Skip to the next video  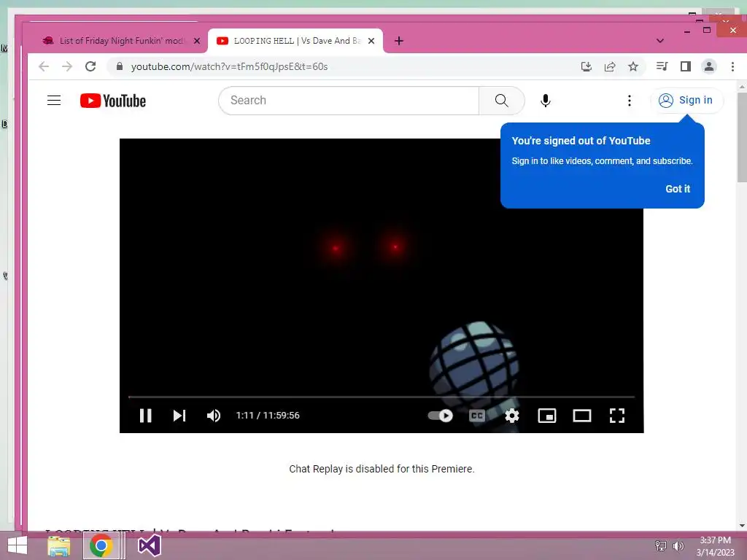179,416
